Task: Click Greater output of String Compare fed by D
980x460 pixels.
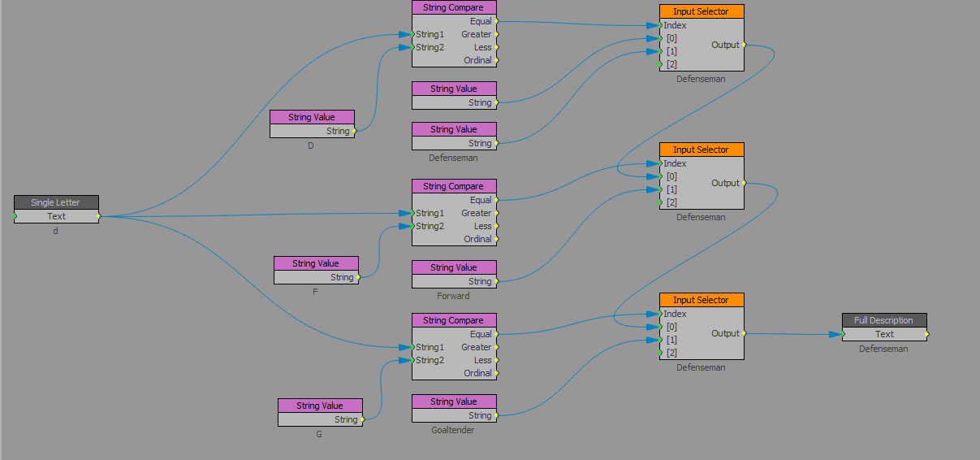Action: point(497,34)
